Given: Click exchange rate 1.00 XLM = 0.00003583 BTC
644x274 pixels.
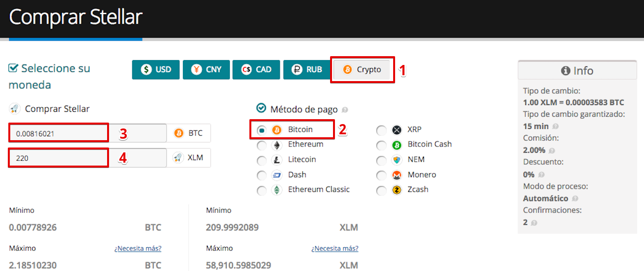Looking at the screenshot, I should (x=574, y=103).
